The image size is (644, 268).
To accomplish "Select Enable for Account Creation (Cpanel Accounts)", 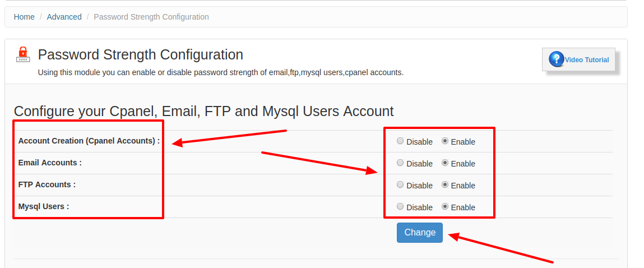I will point(445,141).
